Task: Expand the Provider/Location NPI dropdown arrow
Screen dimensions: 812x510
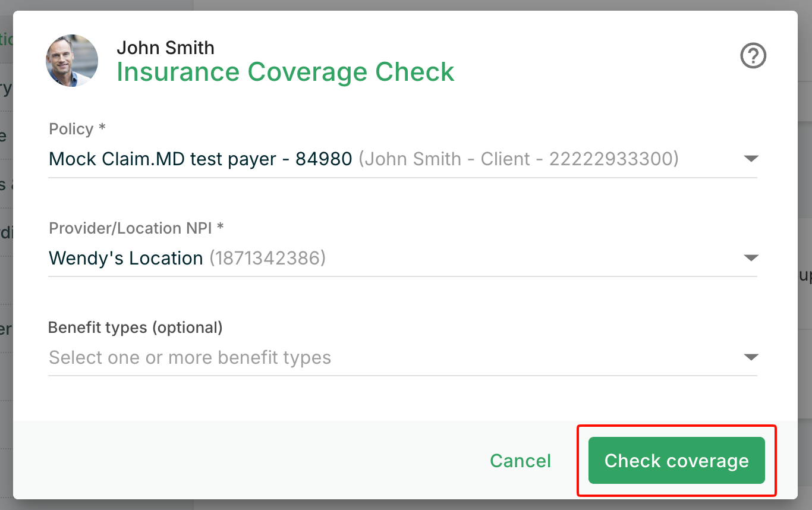Action: (x=751, y=258)
